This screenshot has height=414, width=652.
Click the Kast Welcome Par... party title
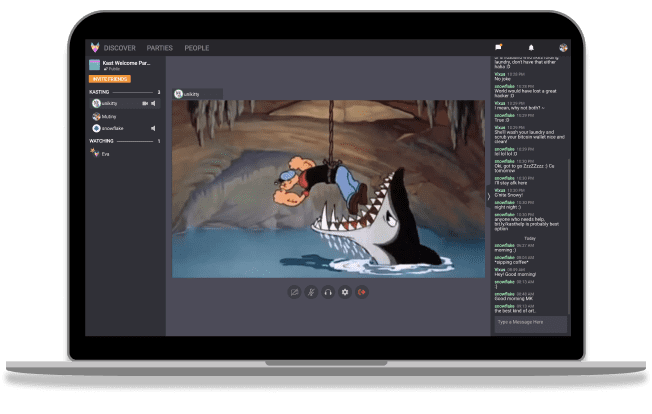126,63
